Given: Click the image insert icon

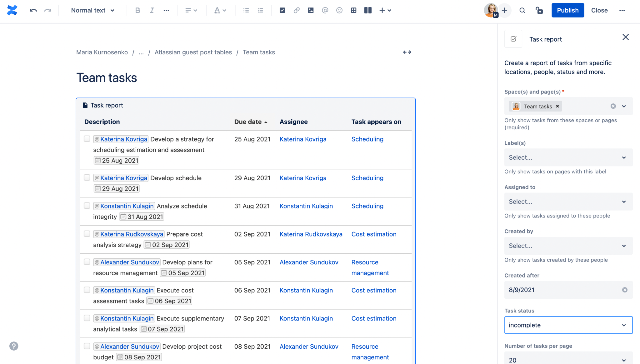Looking at the screenshot, I should tap(311, 10).
